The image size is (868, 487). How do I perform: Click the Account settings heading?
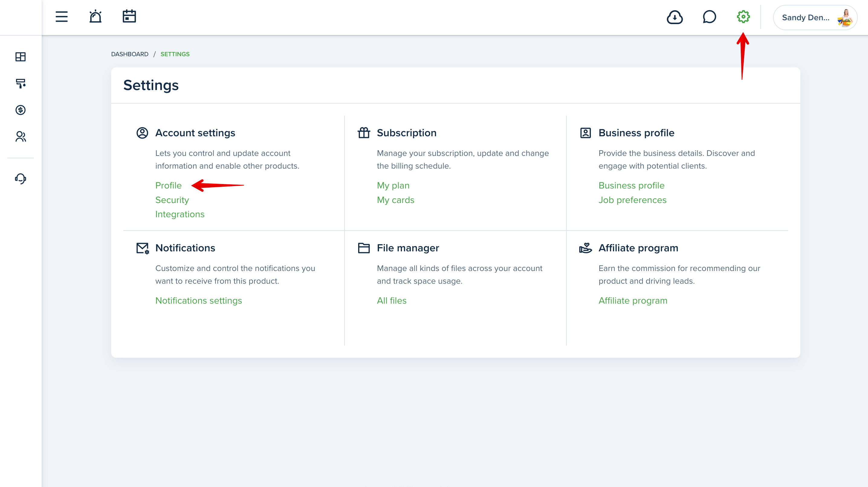click(195, 133)
